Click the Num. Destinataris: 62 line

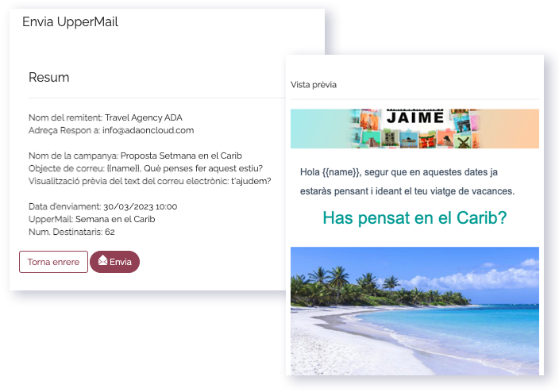click(71, 232)
